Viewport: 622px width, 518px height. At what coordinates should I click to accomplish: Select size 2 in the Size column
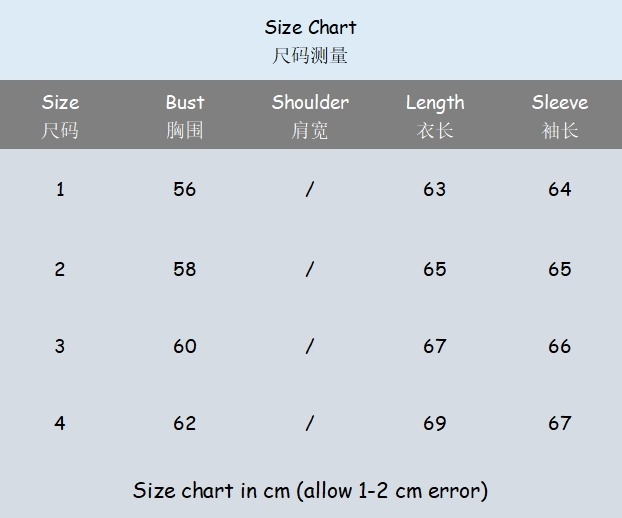(x=60, y=269)
